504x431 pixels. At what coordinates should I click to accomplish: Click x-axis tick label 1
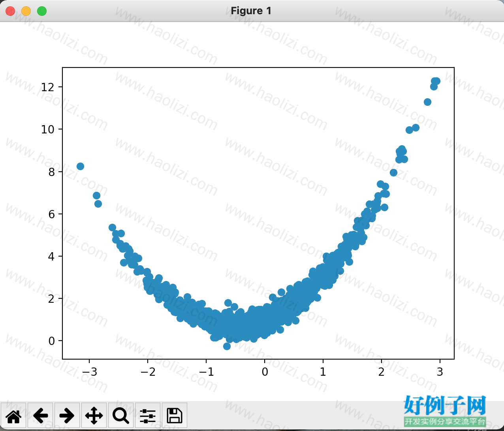323,372
